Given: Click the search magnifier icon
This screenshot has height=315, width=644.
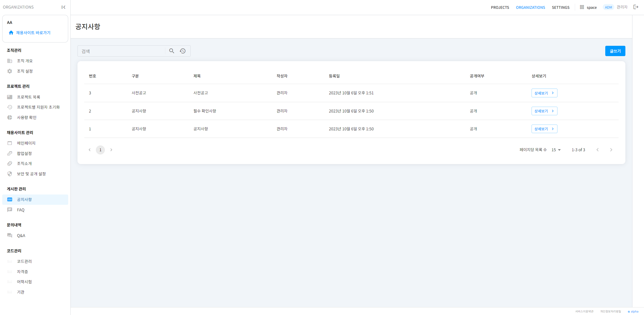Looking at the screenshot, I should coord(172,51).
